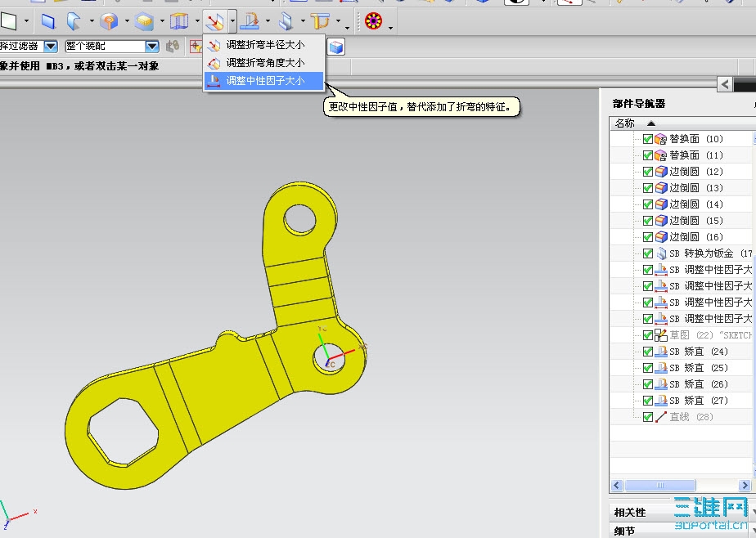
Task: Choose 调整折弯半径大小 from the menu
Action: click(264, 45)
